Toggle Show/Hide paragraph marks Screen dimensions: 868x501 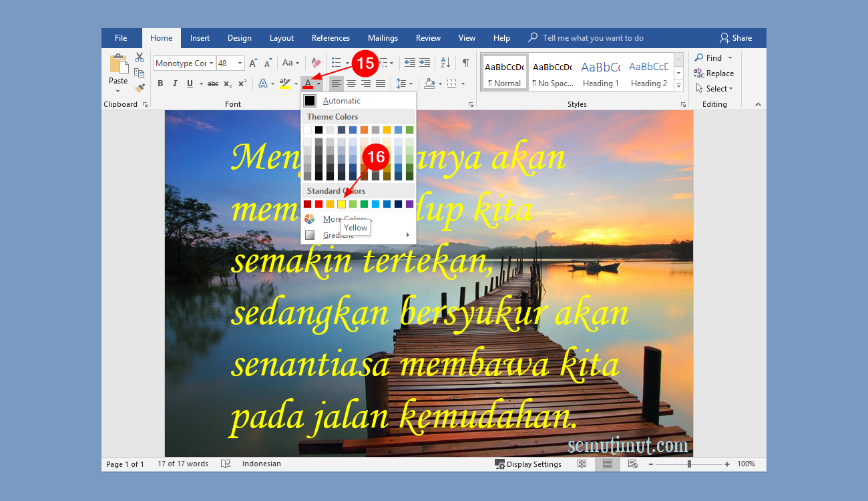click(466, 63)
